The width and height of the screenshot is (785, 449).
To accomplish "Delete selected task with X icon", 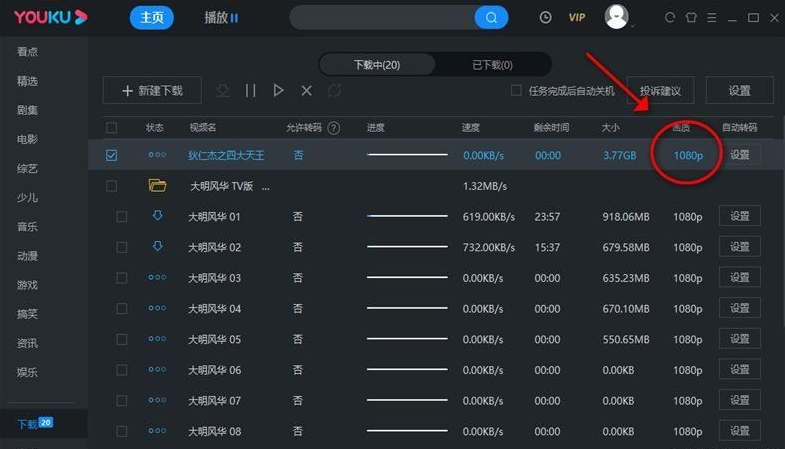I will coord(306,91).
